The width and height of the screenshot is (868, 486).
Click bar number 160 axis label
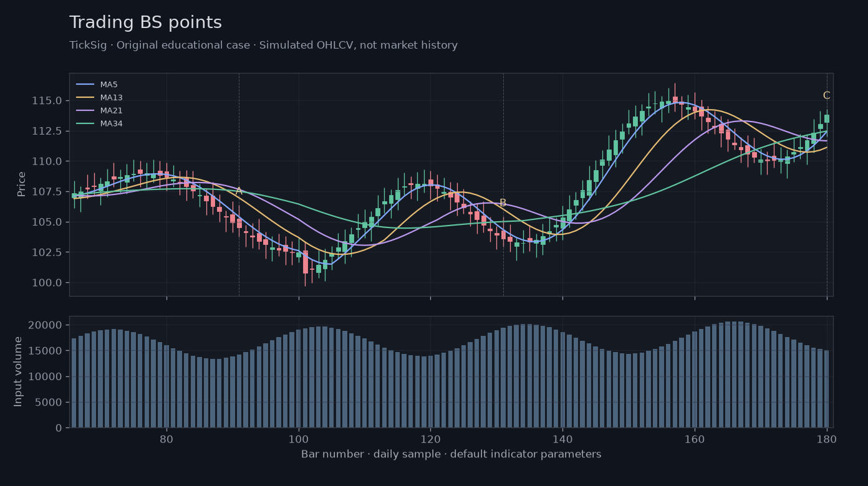pyautogui.click(x=695, y=439)
